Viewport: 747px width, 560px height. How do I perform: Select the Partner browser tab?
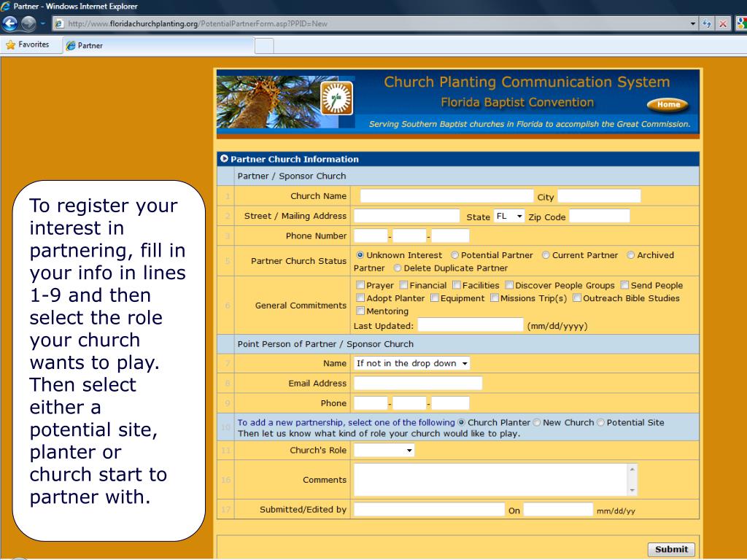tap(158, 46)
